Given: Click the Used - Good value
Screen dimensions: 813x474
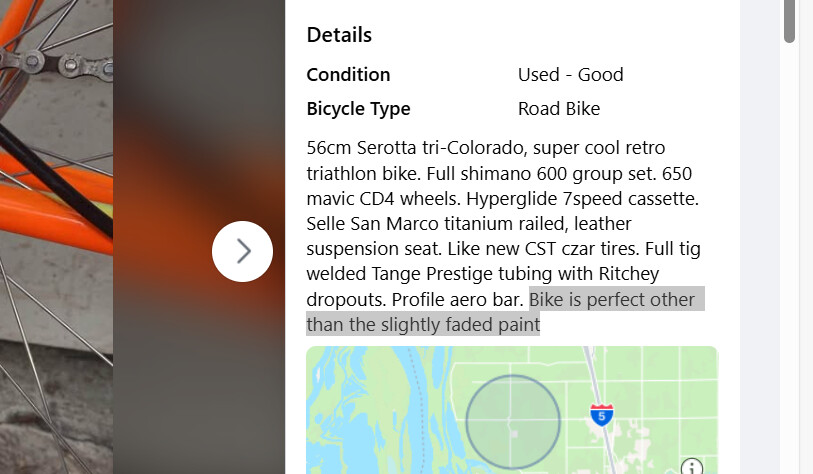Looking at the screenshot, I should click(x=570, y=75).
